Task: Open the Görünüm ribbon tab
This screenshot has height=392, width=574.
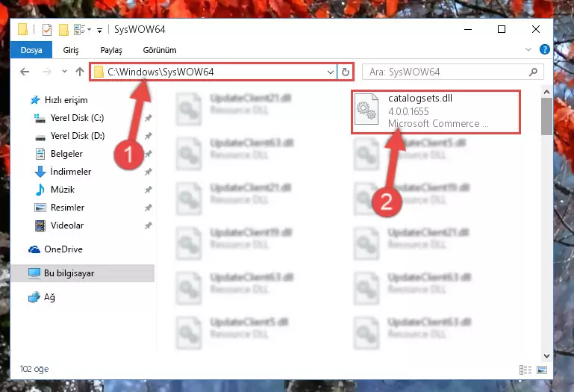Action: click(x=160, y=50)
